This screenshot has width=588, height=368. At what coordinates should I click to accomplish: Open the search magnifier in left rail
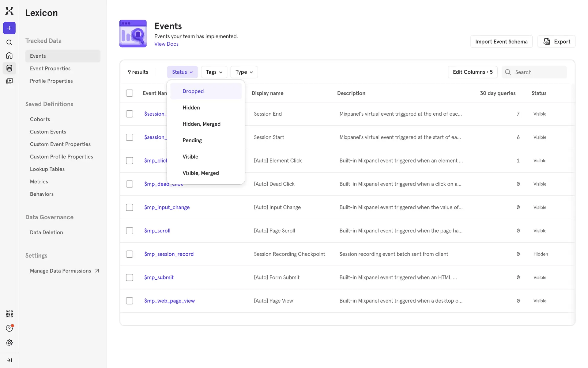(9, 42)
